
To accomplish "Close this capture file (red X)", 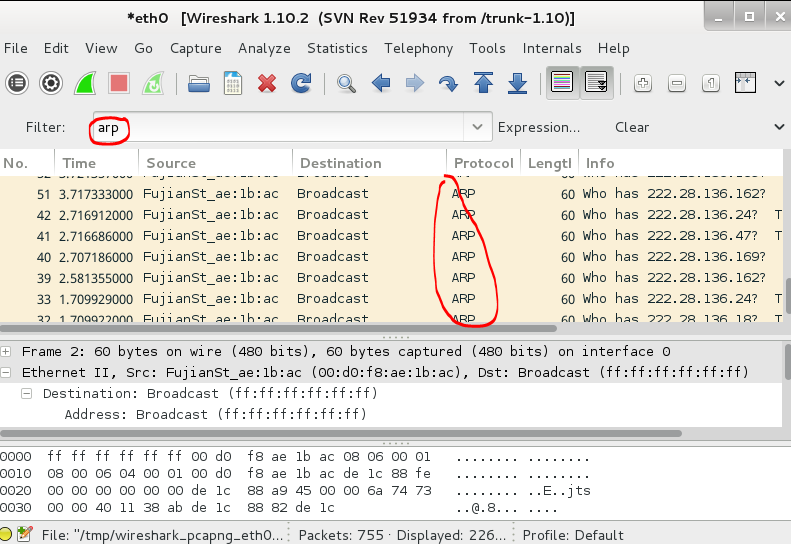I will tap(267, 83).
